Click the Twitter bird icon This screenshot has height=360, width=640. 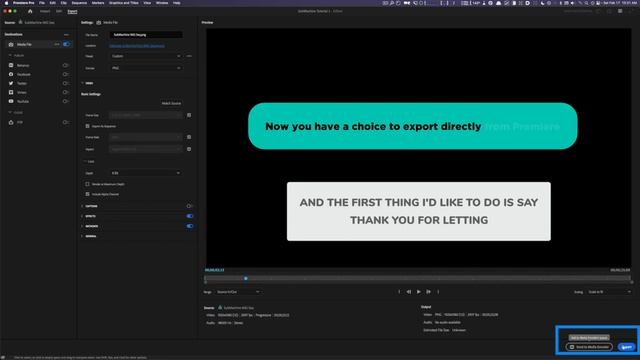11,83
